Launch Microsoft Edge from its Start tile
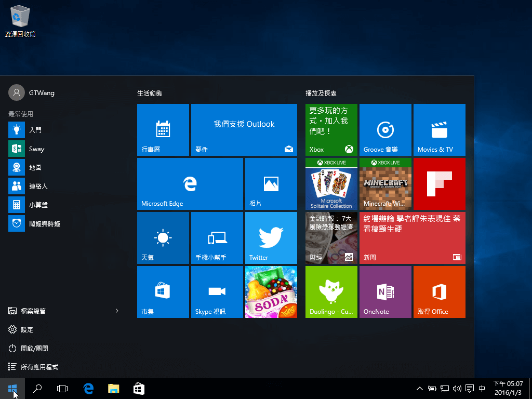This screenshot has width=532, height=399. (190, 183)
